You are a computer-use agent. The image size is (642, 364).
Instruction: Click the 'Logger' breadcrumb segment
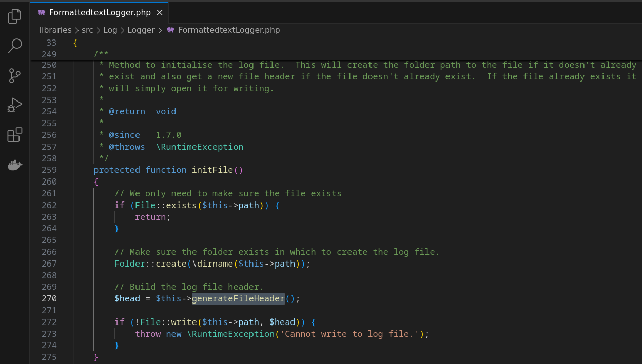click(141, 30)
